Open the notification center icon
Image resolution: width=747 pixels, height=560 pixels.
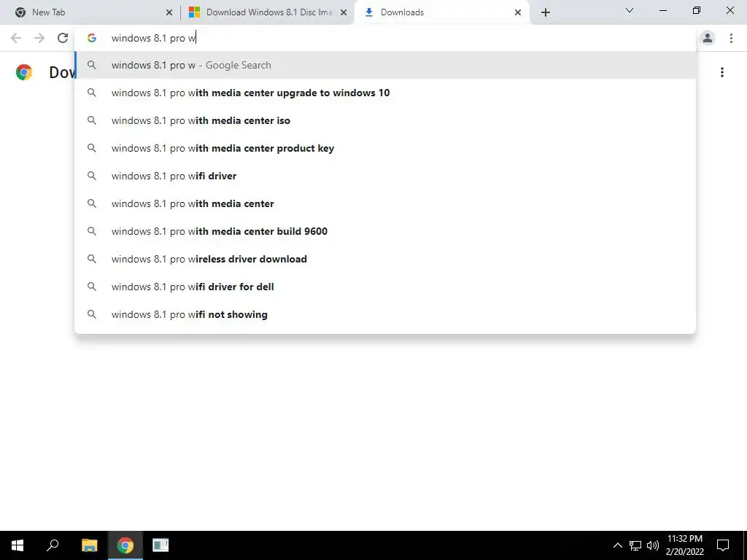pyautogui.click(x=723, y=545)
